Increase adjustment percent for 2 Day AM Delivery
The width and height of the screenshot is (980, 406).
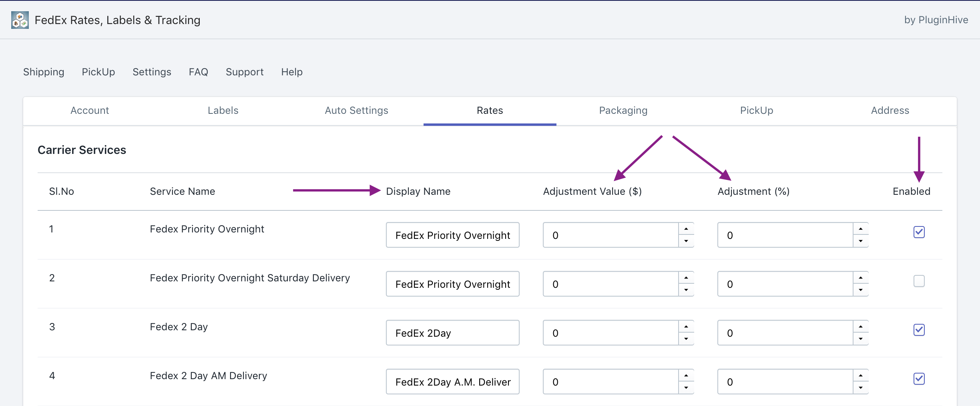coord(861,376)
